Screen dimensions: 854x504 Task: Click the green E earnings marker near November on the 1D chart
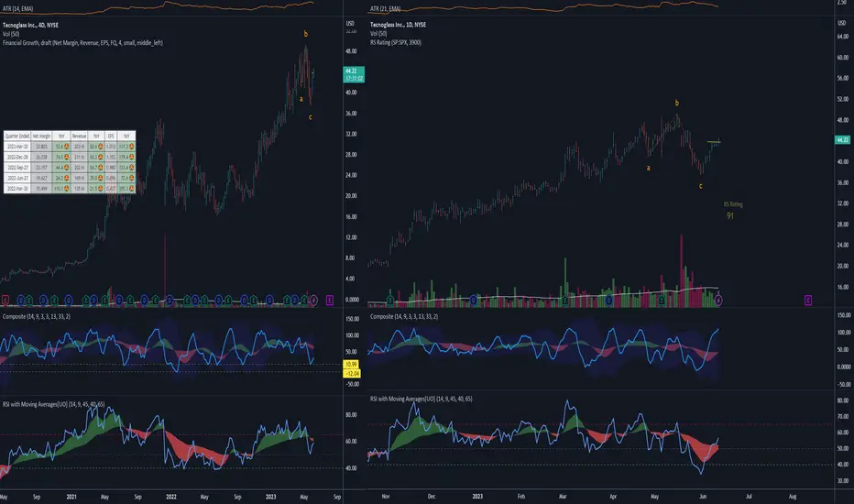click(390, 301)
